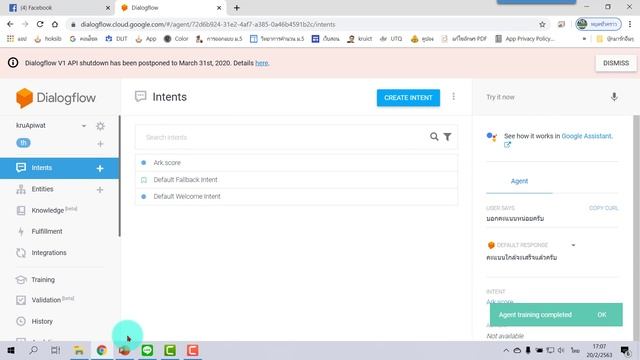The image size is (640, 360).
Task: Open Entities in sidebar
Action: click(42, 189)
